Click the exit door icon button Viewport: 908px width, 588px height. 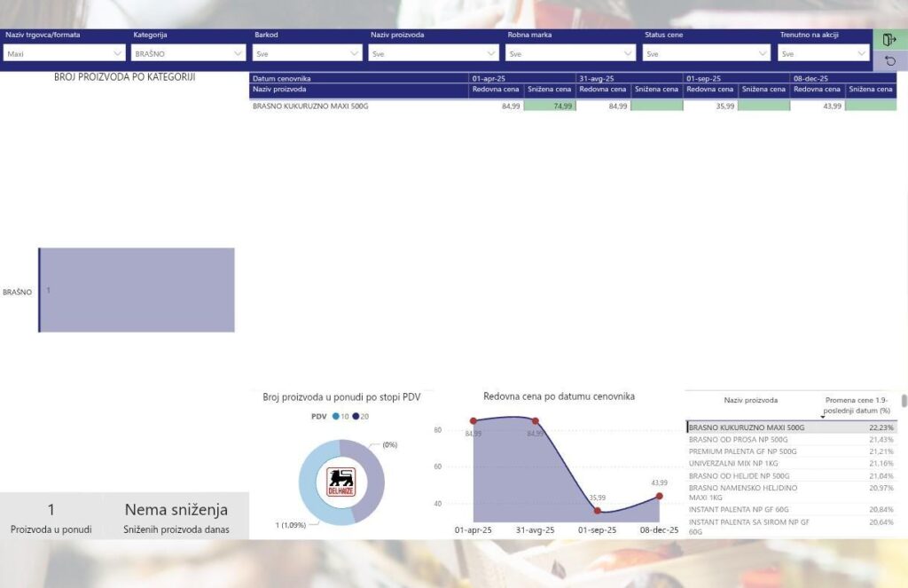tap(889, 40)
